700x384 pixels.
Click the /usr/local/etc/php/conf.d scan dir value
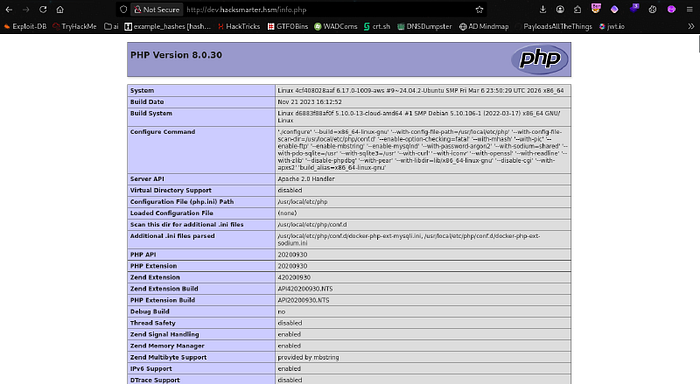click(x=312, y=225)
